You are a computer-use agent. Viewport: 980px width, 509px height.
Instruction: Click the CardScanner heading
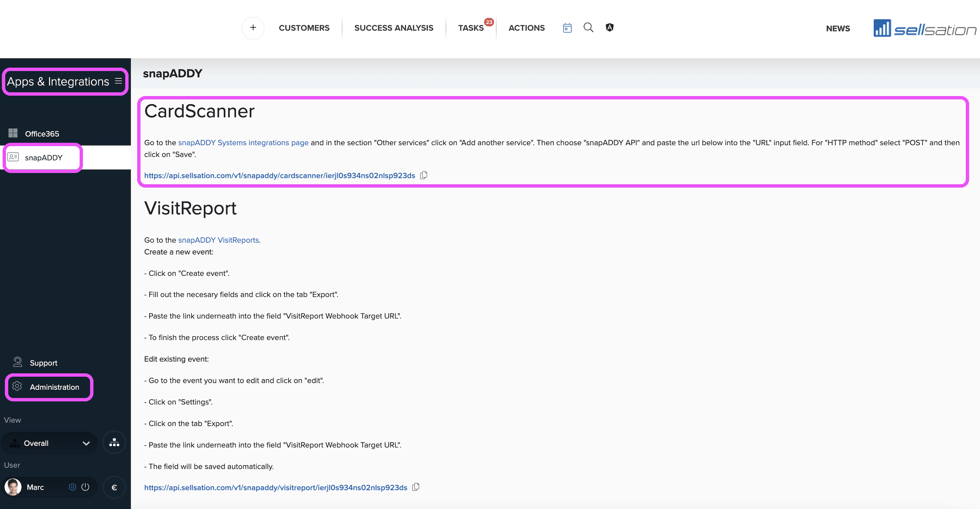point(199,111)
